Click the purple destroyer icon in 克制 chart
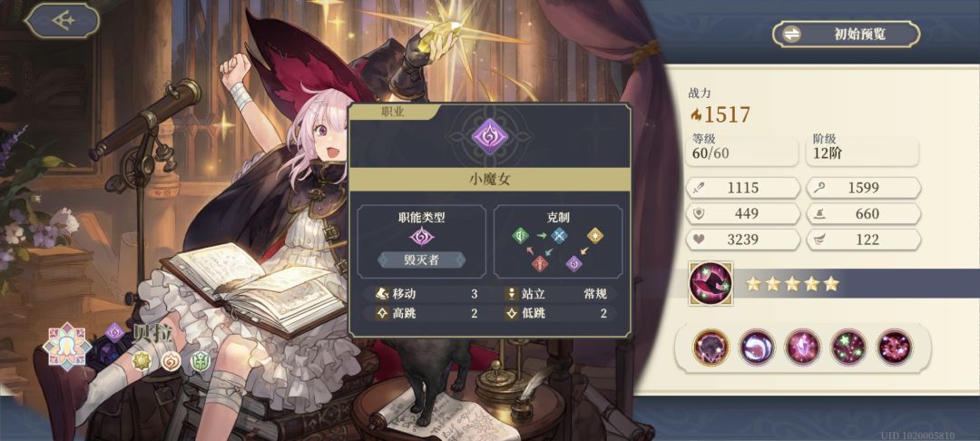This screenshot has width=980, height=441. pyautogui.click(x=573, y=264)
